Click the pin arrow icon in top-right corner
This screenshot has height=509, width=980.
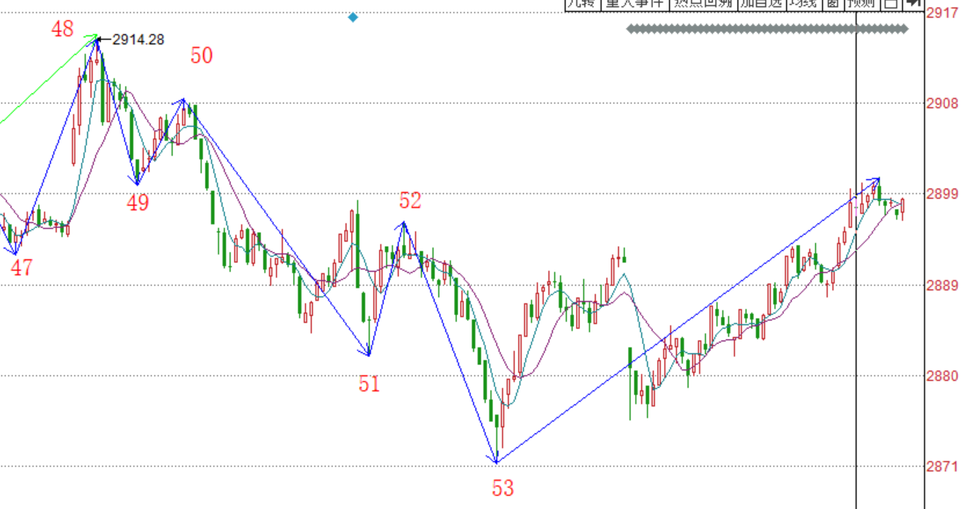913,4
